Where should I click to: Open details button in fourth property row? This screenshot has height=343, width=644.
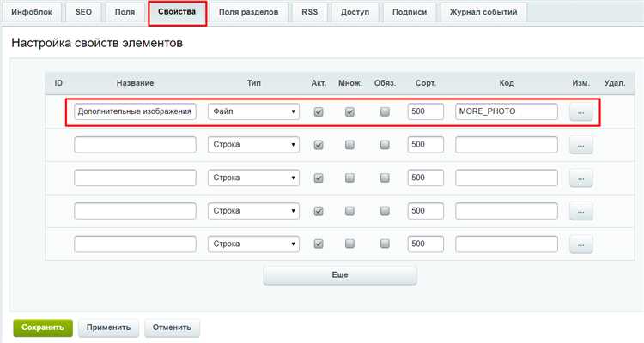(580, 211)
